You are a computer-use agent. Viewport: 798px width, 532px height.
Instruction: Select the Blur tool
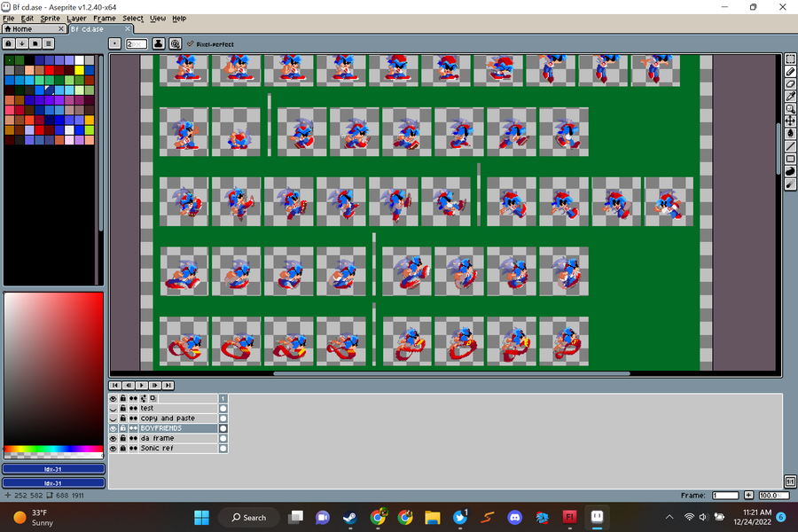[790, 184]
